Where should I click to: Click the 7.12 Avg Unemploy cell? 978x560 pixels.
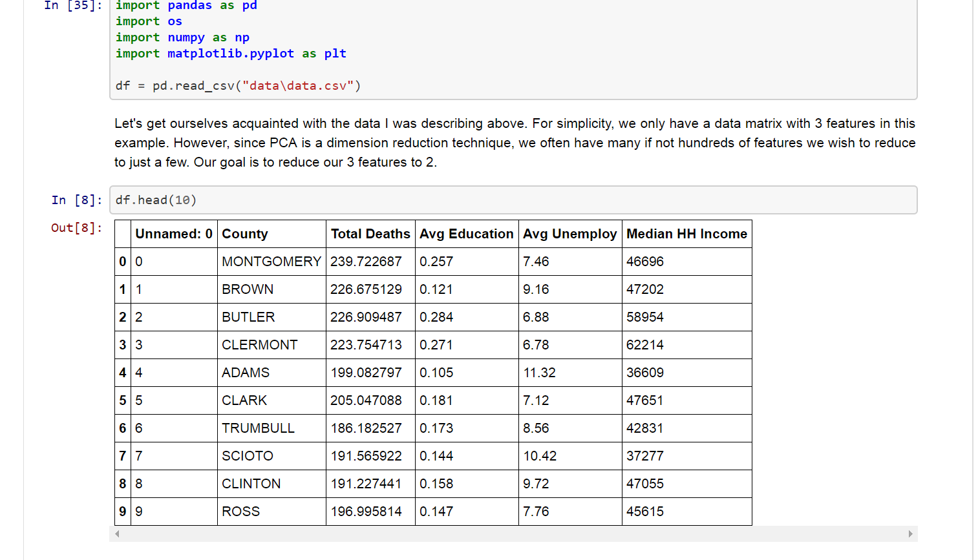click(x=570, y=400)
